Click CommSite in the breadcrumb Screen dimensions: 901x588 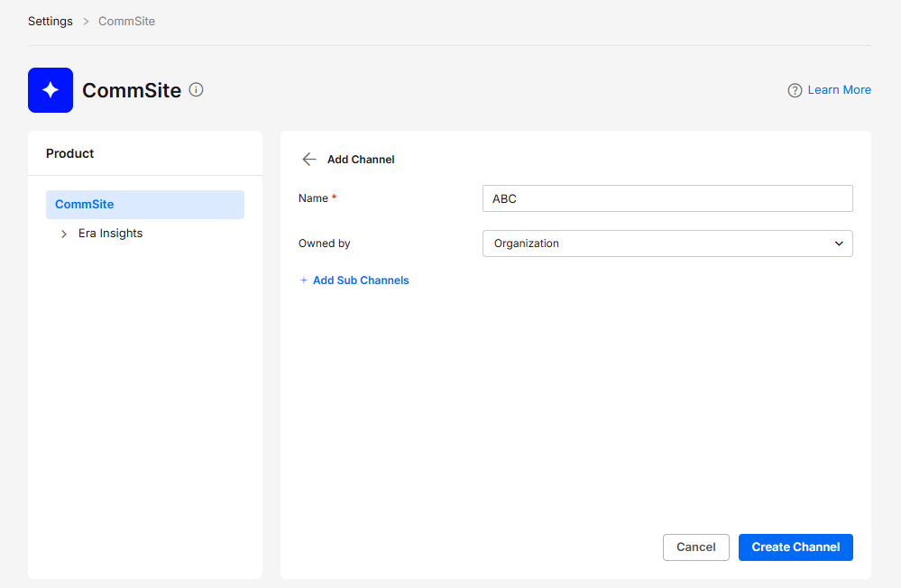126,22
